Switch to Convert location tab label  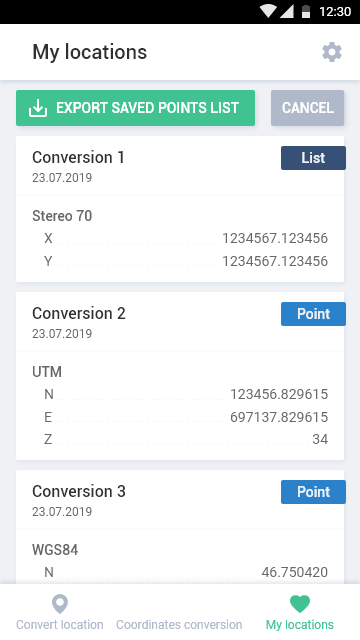click(60, 624)
